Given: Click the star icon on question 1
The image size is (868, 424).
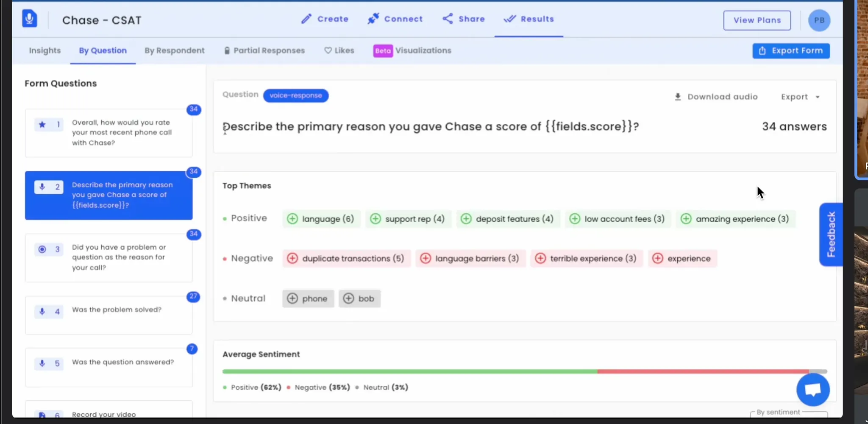Looking at the screenshot, I should (42, 124).
